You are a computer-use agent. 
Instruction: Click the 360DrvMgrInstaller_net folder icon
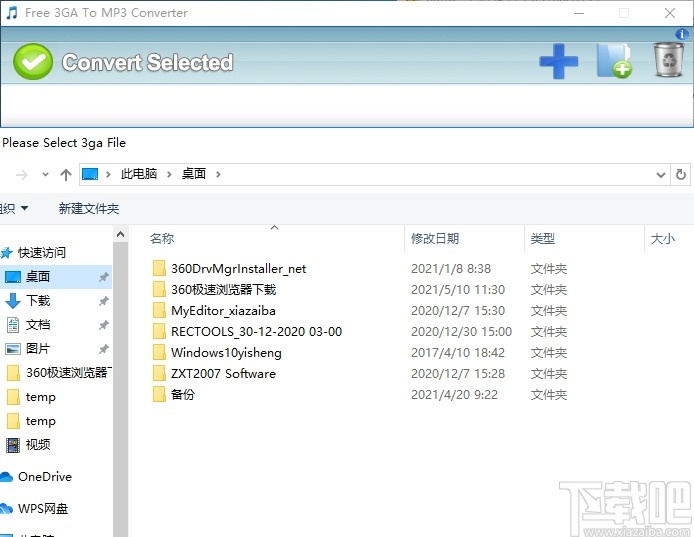pos(159,268)
